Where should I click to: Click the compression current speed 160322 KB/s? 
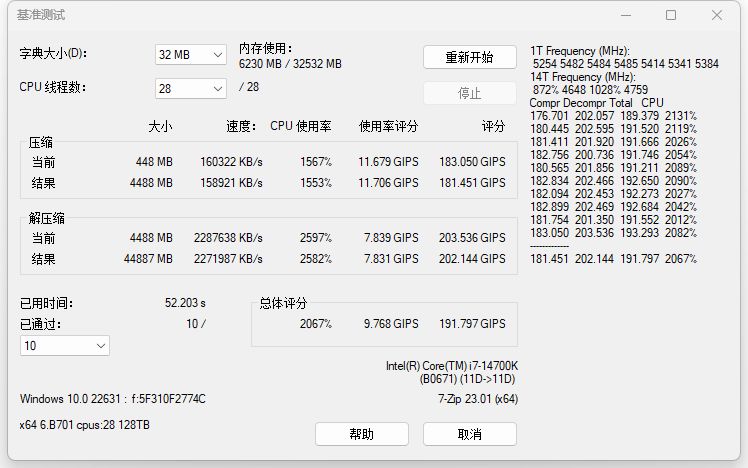pyautogui.click(x=231, y=162)
